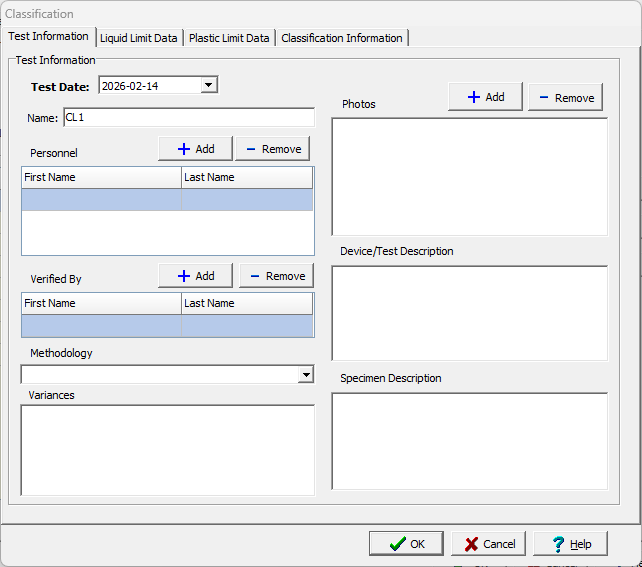
Task: Remove a photo from Photos
Action: [565, 97]
